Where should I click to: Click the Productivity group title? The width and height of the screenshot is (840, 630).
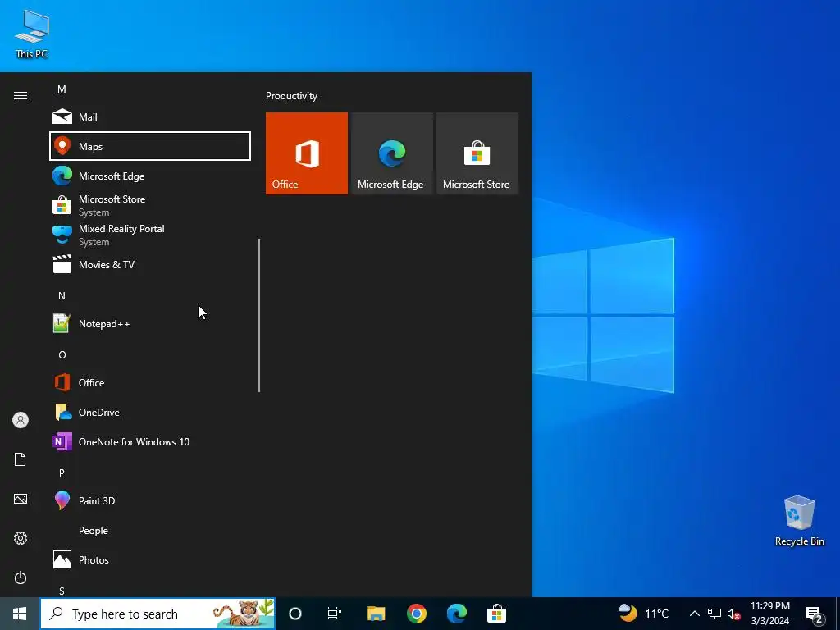pyautogui.click(x=291, y=96)
